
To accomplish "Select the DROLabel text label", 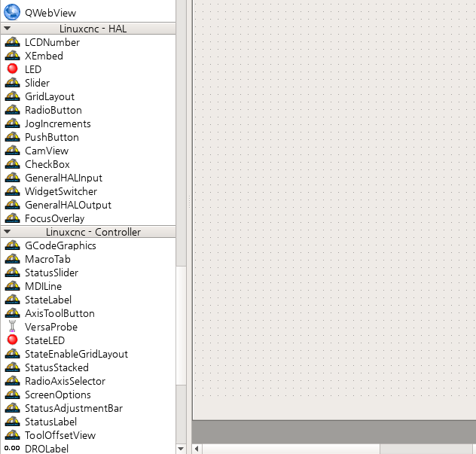I will tap(47, 449).
